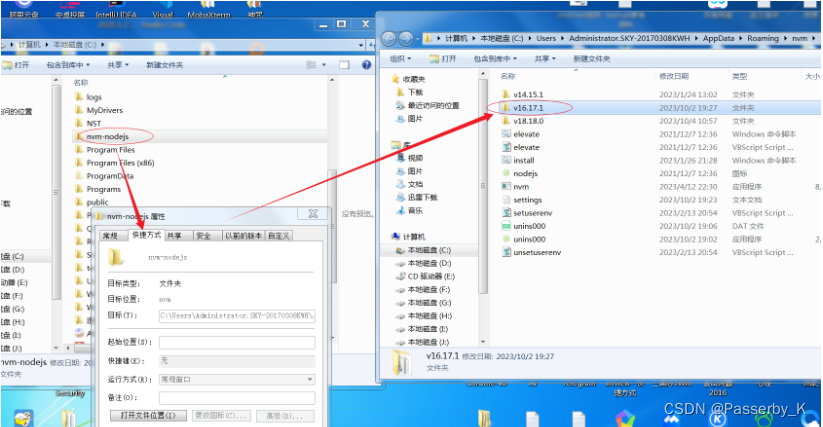Switch to the Shortcut (快捷方式) tab
This screenshot has width=823, height=427.
click(x=146, y=235)
